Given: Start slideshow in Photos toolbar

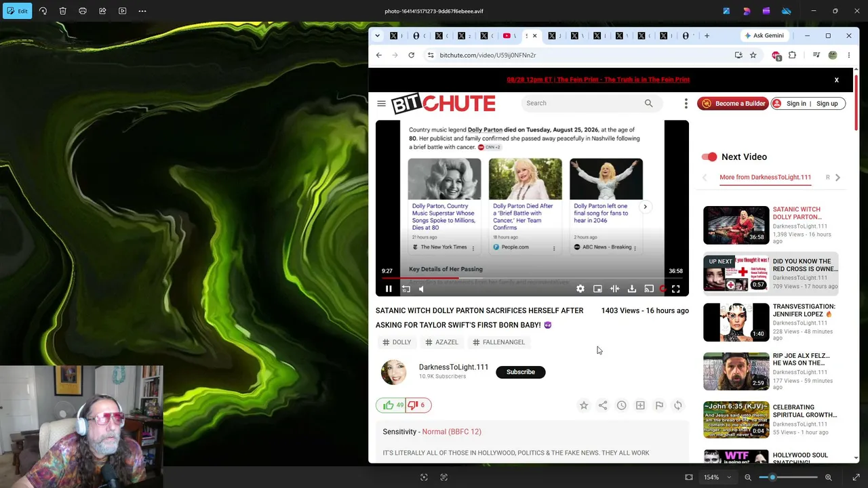Looking at the screenshot, I should point(122,11).
